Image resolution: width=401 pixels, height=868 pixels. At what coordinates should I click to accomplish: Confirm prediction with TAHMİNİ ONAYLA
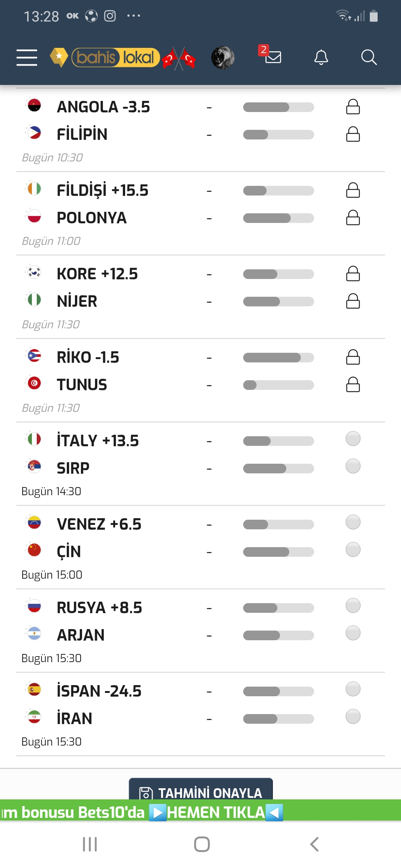pyautogui.click(x=201, y=789)
